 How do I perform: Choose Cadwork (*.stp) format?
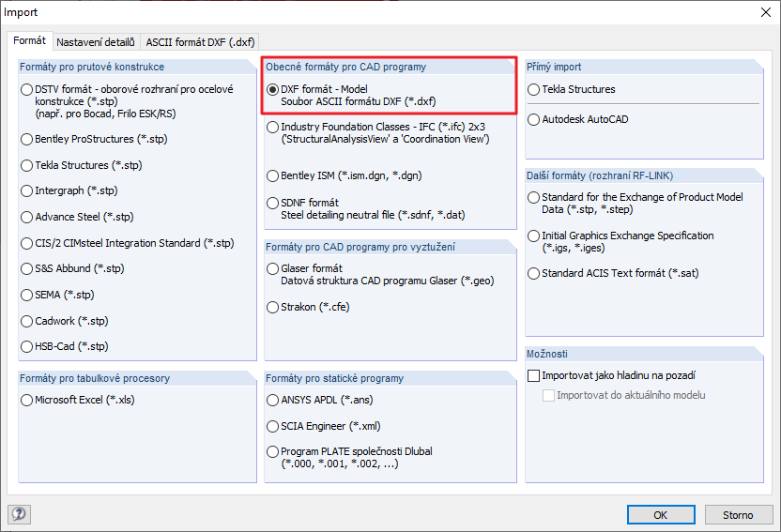(x=26, y=321)
